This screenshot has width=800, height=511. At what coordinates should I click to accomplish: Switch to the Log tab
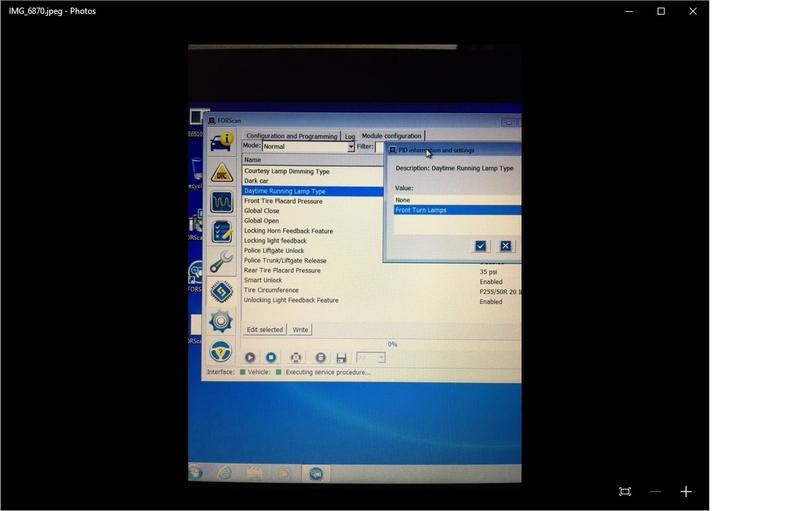tap(349, 136)
